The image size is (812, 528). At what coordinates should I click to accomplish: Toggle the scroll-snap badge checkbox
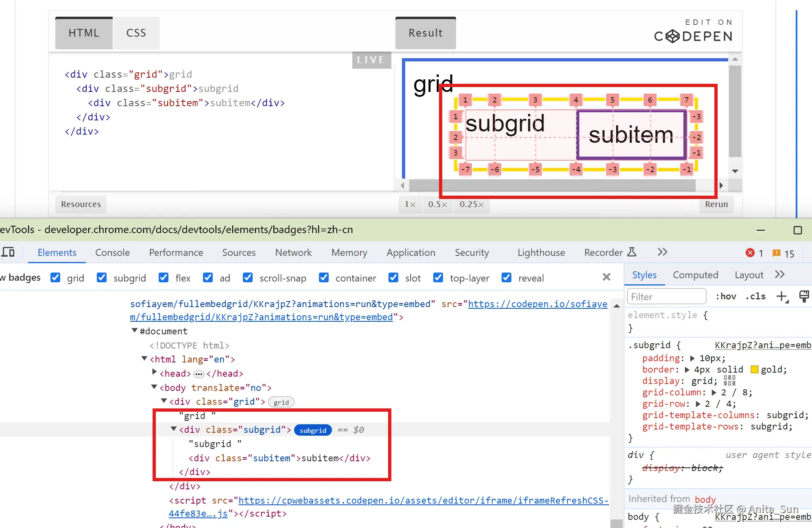click(x=247, y=277)
